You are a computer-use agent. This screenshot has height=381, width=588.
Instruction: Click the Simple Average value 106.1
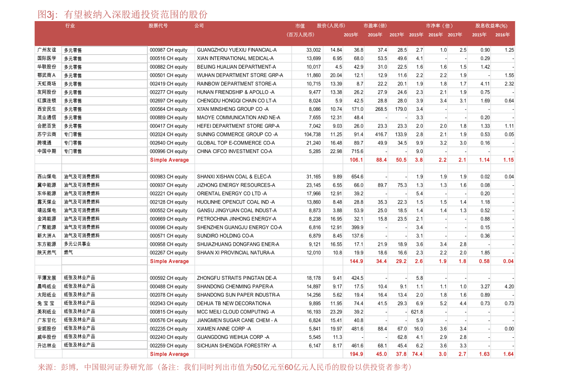pyautogui.click(x=356, y=160)
